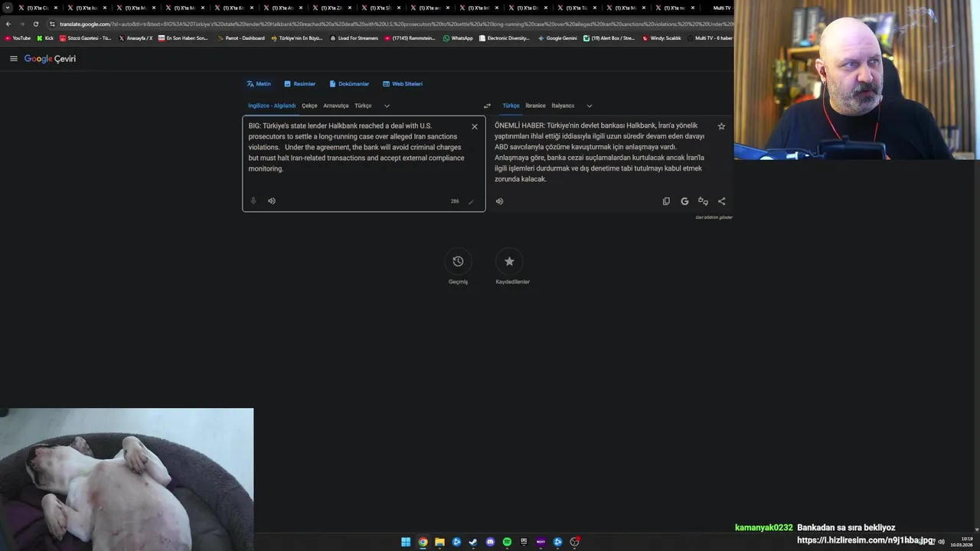Launch Steam from the taskbar
Viewport: 980px width, 551px height.
tap(473, 542)
